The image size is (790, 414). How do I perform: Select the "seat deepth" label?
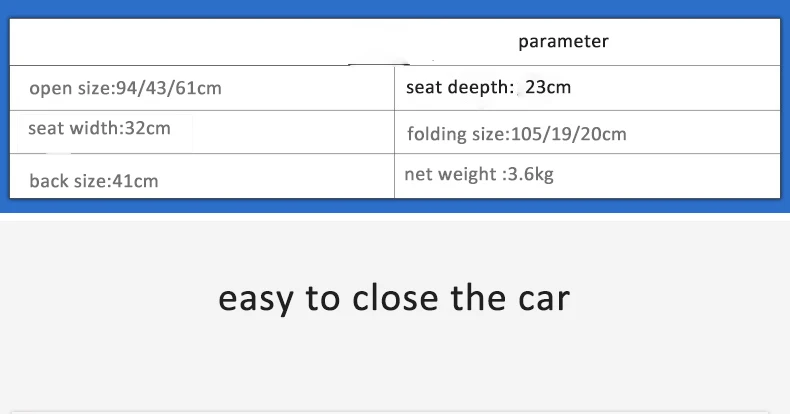click(458, 88)
